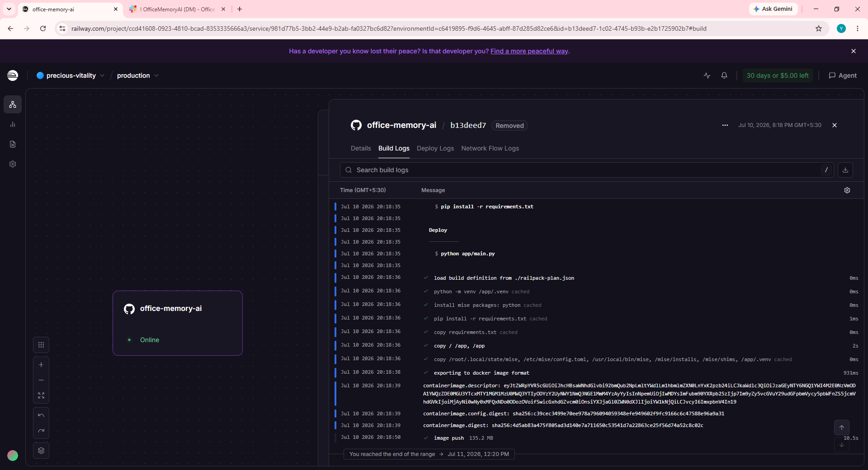This screenshot has width=868, height=470.
Task: Click the Online status on service card
Action: tap(150, 340)
